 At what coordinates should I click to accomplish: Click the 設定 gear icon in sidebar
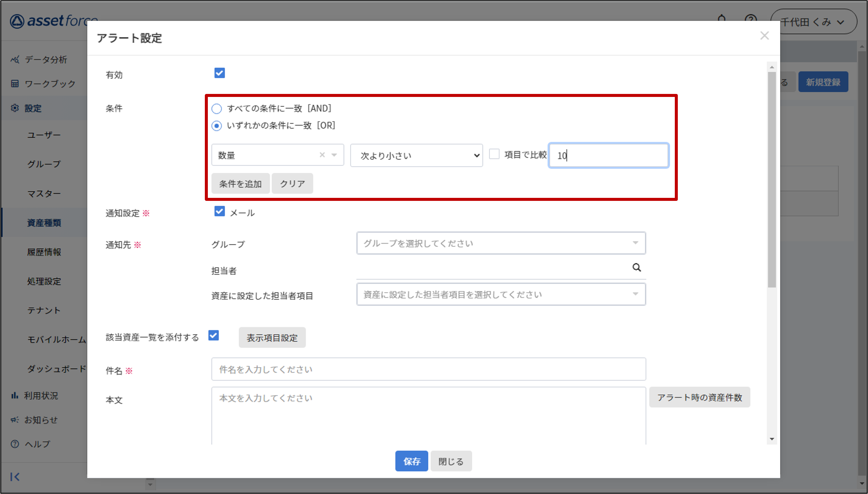15,108
